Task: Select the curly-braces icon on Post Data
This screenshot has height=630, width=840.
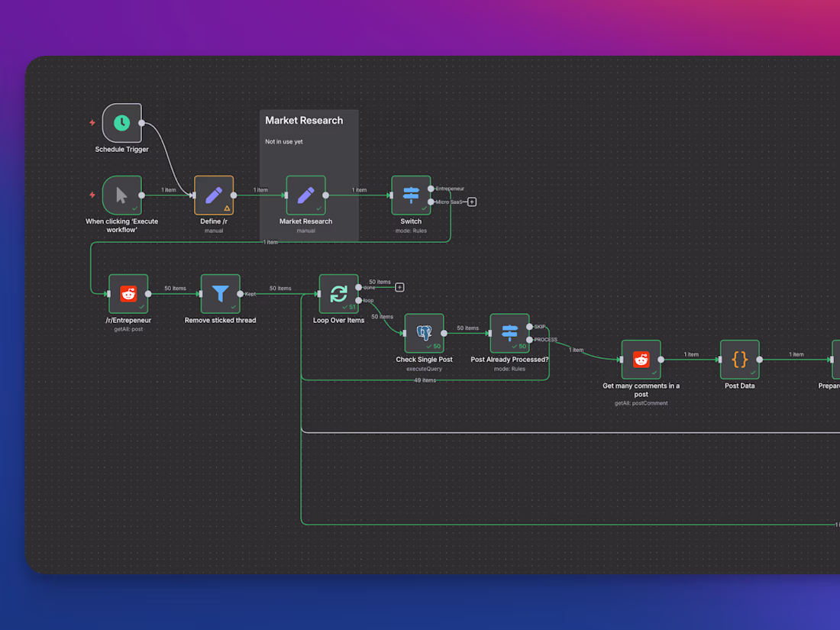Action: 739,359
